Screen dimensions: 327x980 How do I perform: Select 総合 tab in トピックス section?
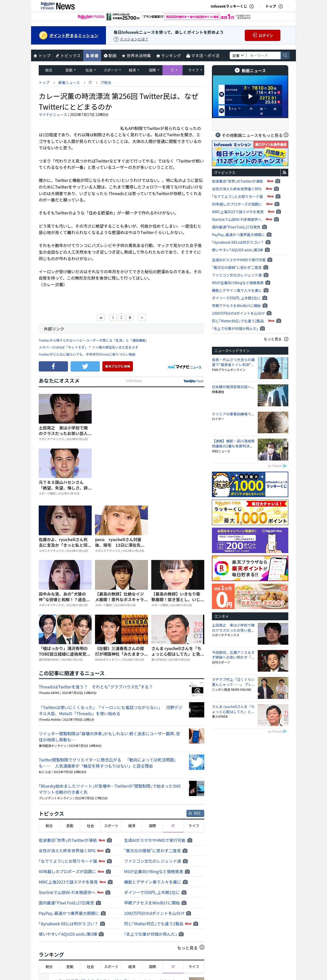point(49,826)
